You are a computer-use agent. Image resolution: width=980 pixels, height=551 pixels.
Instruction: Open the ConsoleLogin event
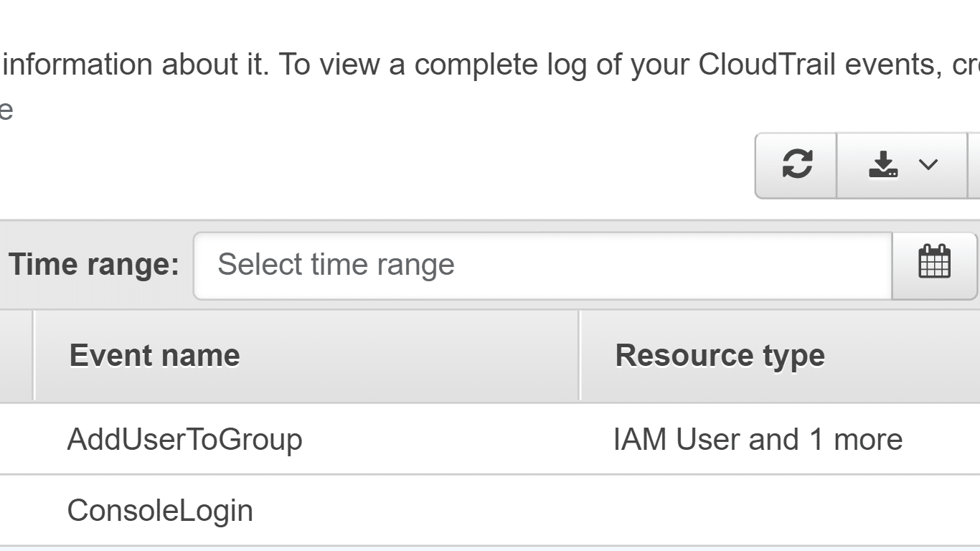pyautogui.click(x=159, y=509)
